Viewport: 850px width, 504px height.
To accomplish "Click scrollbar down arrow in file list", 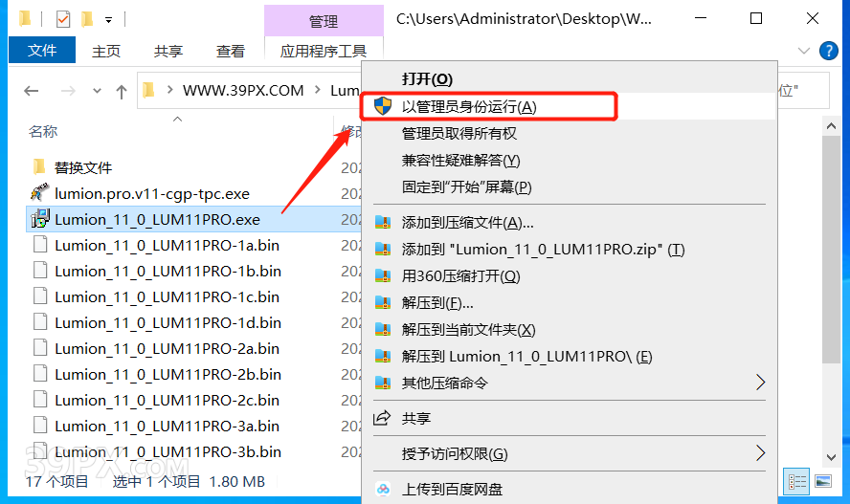I will pos(831,457).
